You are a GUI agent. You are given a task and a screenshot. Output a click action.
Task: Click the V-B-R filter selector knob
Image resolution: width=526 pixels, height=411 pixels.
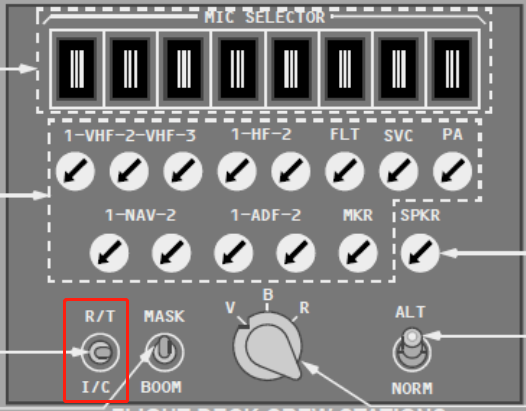(x=268, y=347)
